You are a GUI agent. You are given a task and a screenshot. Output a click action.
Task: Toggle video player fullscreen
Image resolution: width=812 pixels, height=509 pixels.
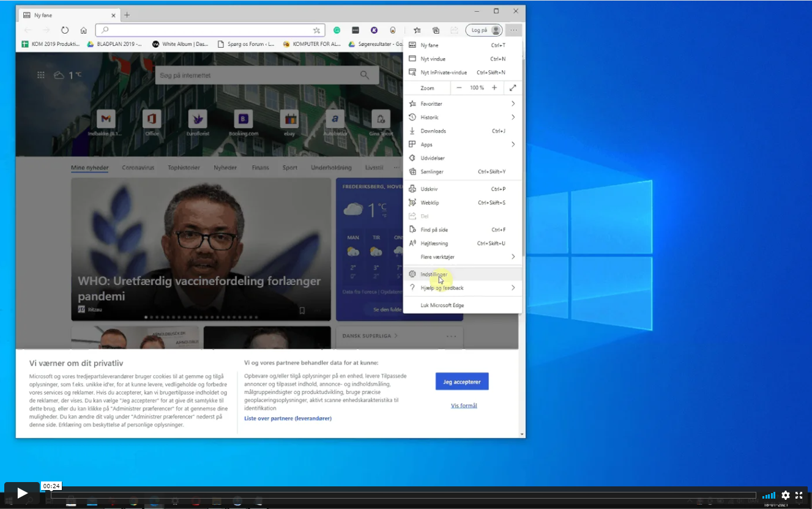(x=799, y=496)
